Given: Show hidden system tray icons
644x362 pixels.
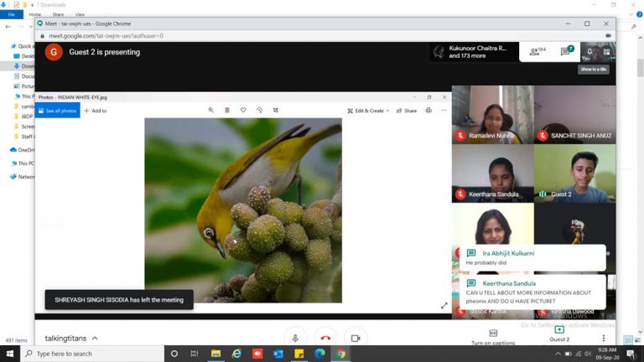Looking at the screenshot, I should pos(558,354).
